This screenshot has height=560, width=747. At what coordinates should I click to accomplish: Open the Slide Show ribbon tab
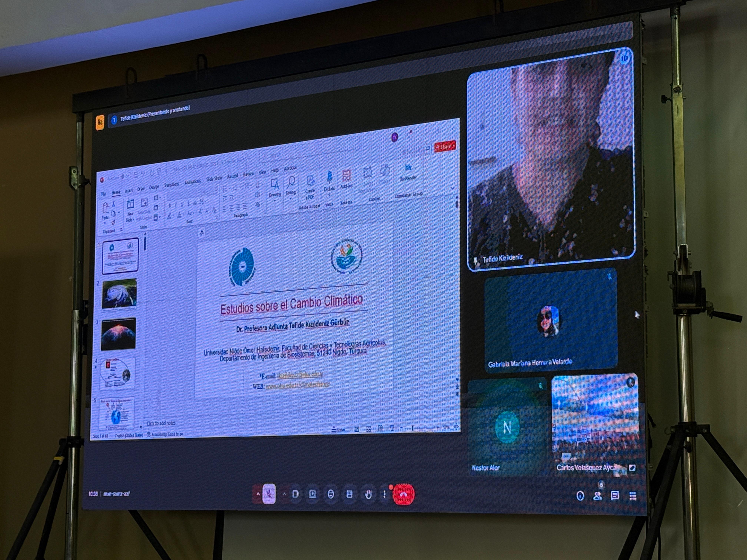click(214, 179)
